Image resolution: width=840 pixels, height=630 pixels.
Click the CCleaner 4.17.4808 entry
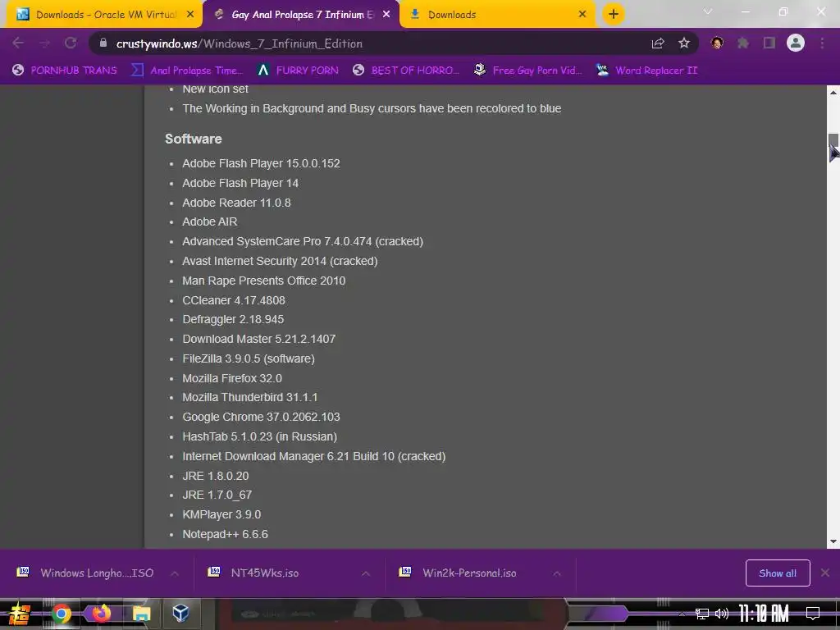234,300
